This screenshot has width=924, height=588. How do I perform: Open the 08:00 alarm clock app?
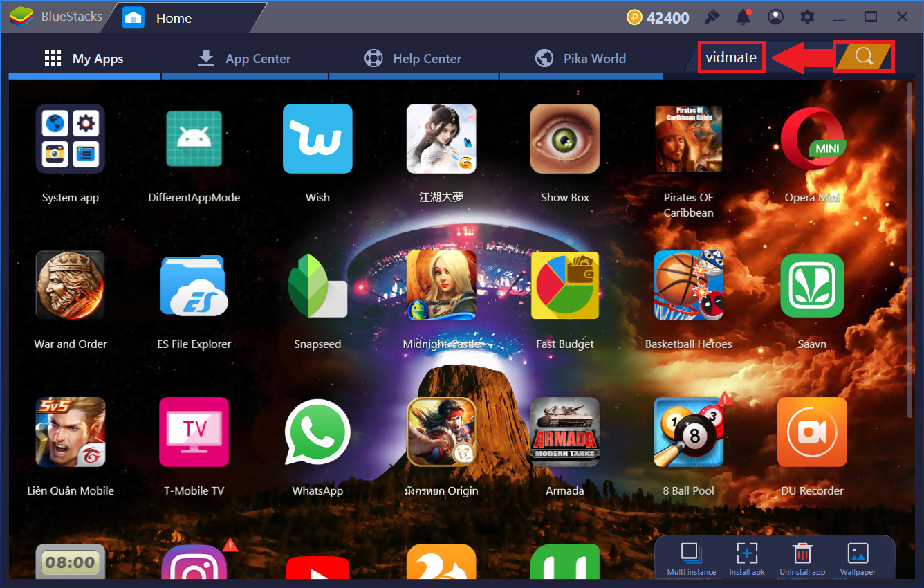tap(71, 561)
